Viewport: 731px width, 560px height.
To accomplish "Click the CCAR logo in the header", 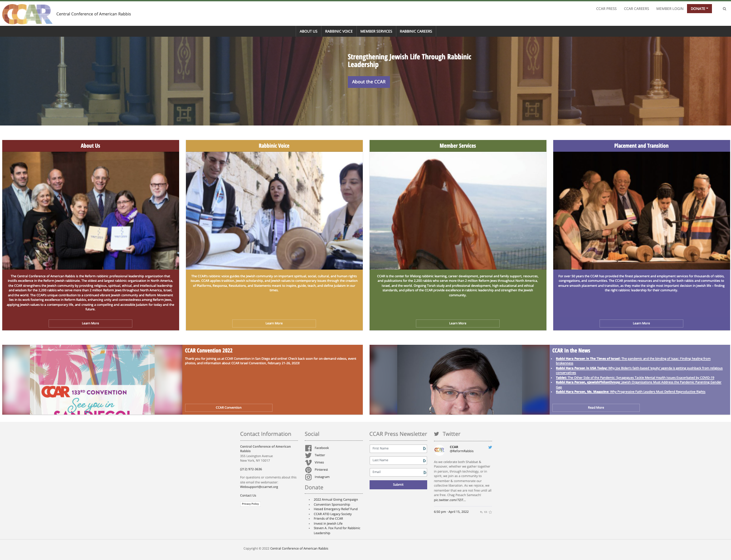I will (28, 14).
